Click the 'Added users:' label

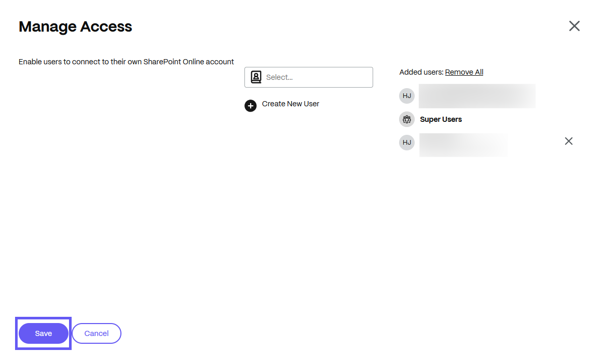click(x=421, y=72)
